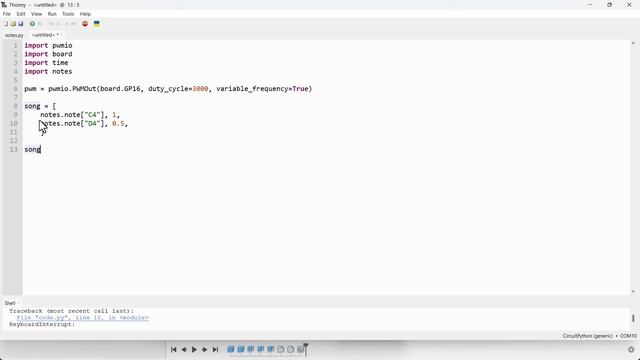640x360 pixels.
Task: Select the untitled editor tab
Action: (45, 35)
